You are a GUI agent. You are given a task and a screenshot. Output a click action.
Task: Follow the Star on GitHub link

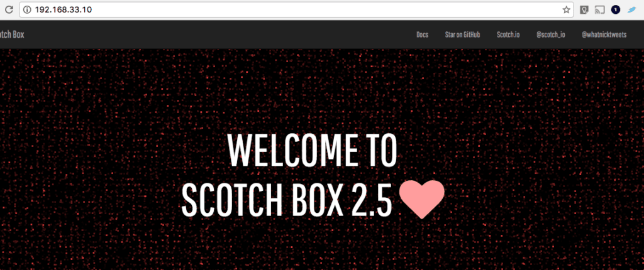[462, 35]
